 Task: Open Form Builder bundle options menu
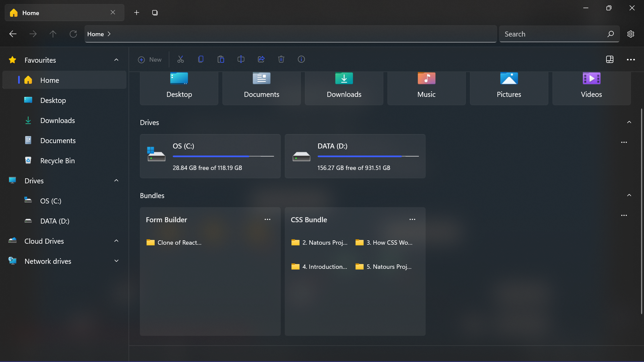(267, 220)
